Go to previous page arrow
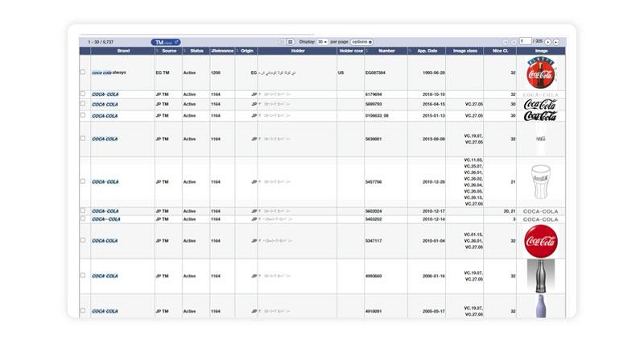The height and width of the screenshot is (341, 644). point(514,42)
